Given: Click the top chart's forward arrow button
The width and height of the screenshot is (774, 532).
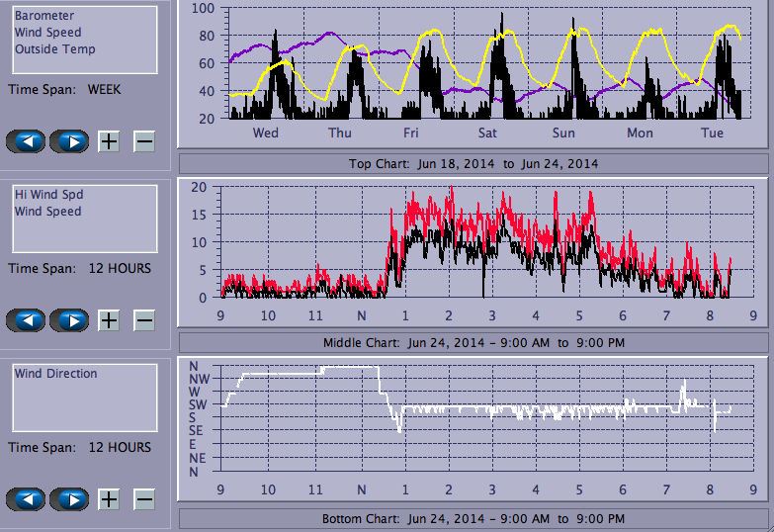Looking at the screenshot, I should [x=69, y=141].
